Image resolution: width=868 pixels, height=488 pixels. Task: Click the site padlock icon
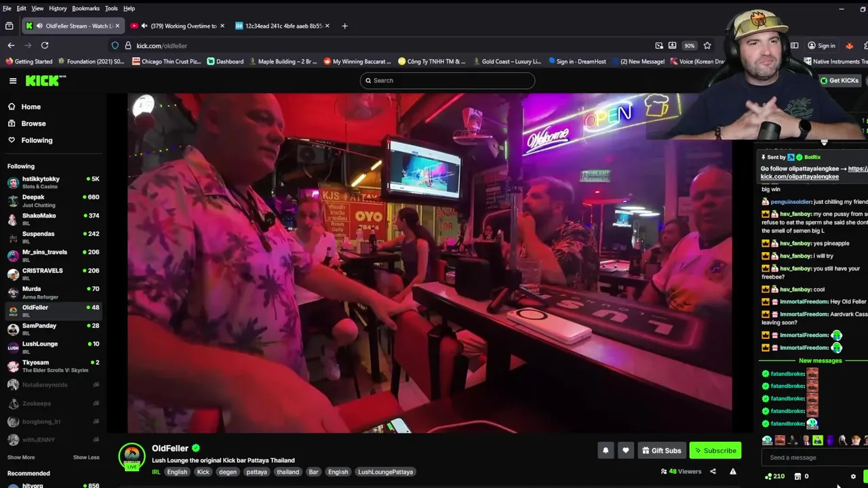127,45
